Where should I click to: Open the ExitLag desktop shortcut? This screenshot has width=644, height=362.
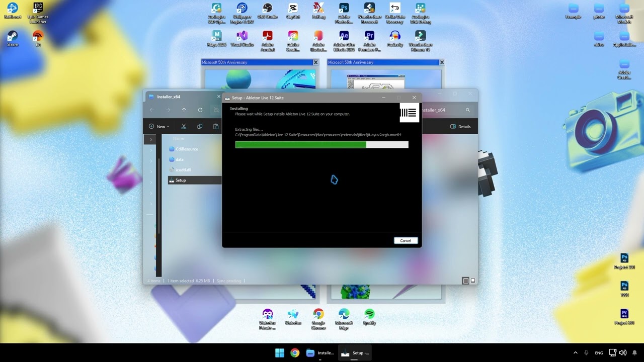pos(318,11)
